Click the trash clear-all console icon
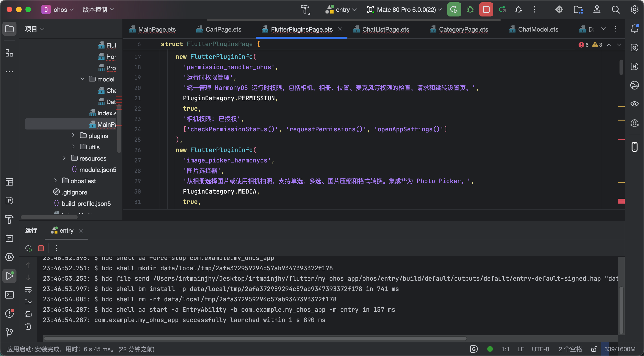This screenshot has height=356, width=644. point(28,327)
